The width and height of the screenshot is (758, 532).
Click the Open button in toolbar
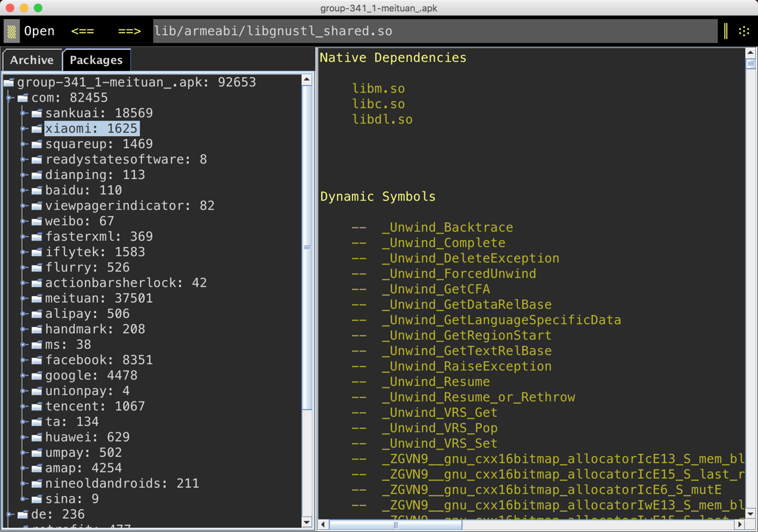39,31
